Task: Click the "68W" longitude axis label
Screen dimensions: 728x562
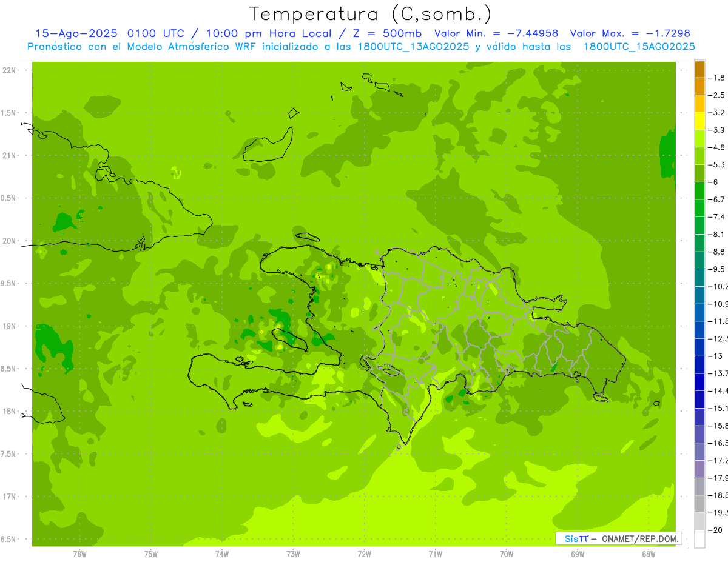Action: [649, 554]
